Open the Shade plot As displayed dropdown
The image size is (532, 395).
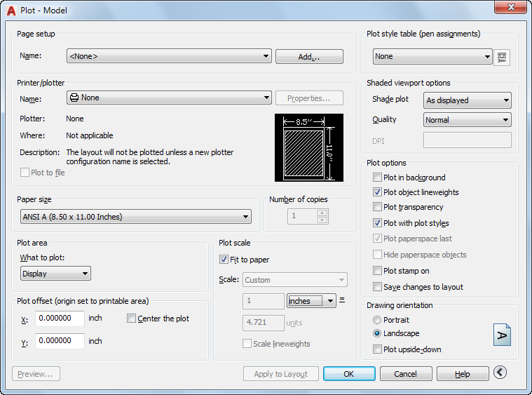pos(468,100)
